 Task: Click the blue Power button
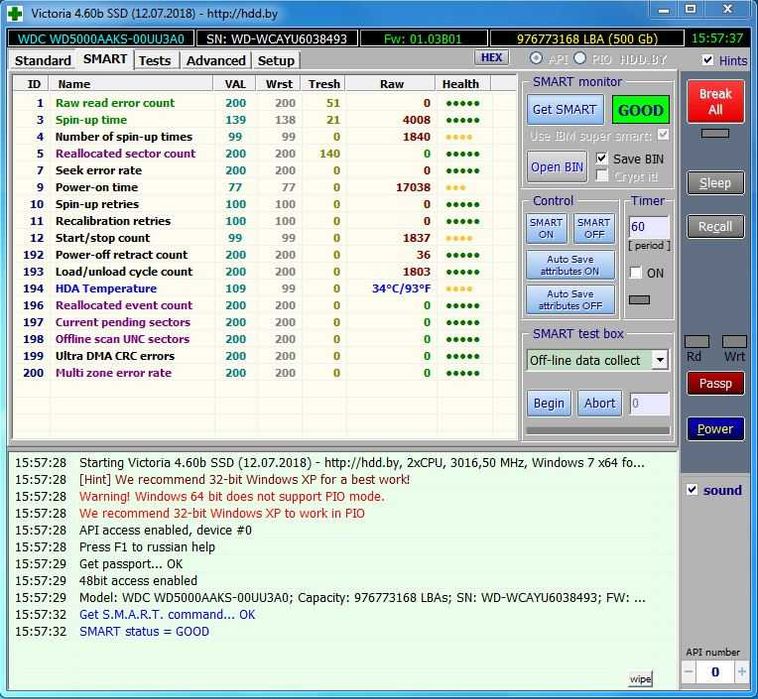pos(715,429)
